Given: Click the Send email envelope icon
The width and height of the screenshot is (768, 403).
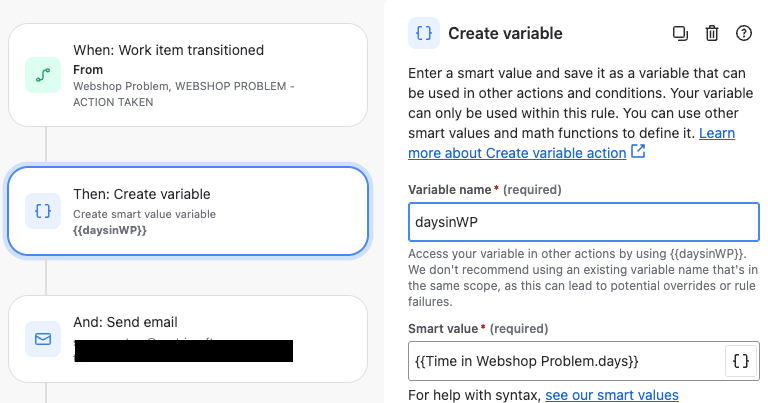Looking at the screenshot, I should point(43,339).
